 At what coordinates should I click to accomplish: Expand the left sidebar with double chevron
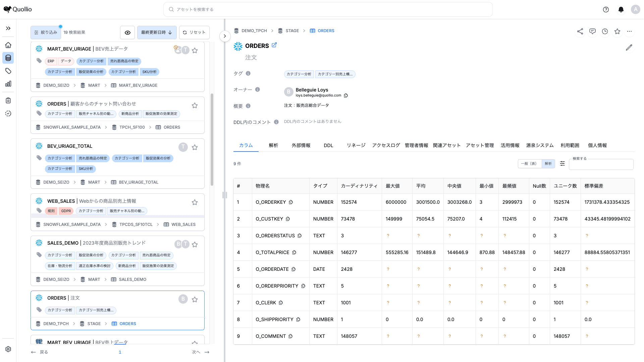[8, 28]
